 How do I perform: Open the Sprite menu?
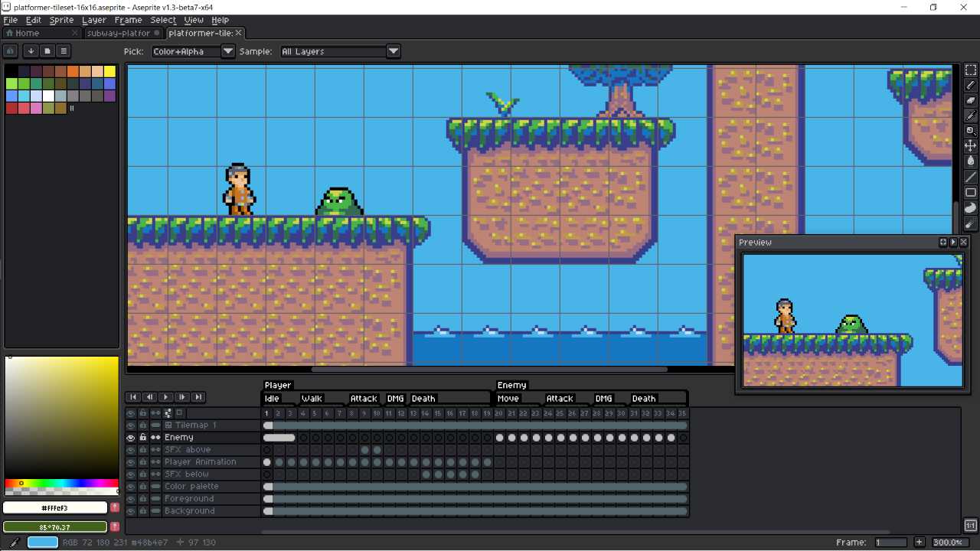click(x=61, y=20)
